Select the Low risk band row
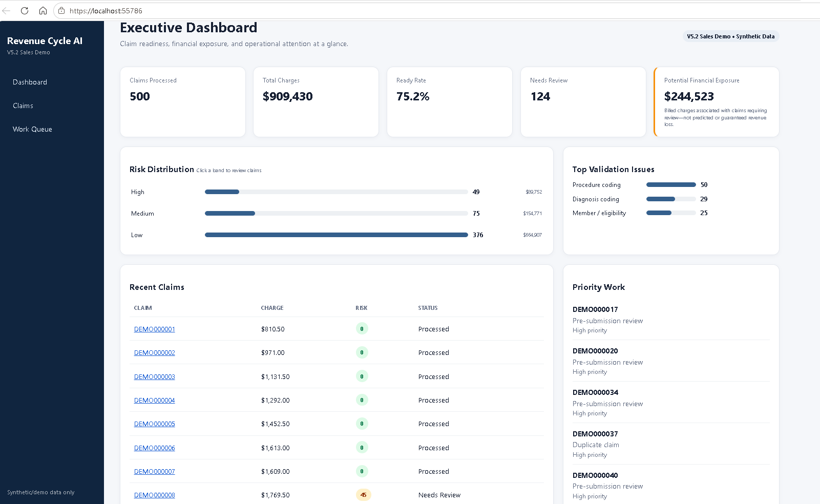 tap(337, 235)
